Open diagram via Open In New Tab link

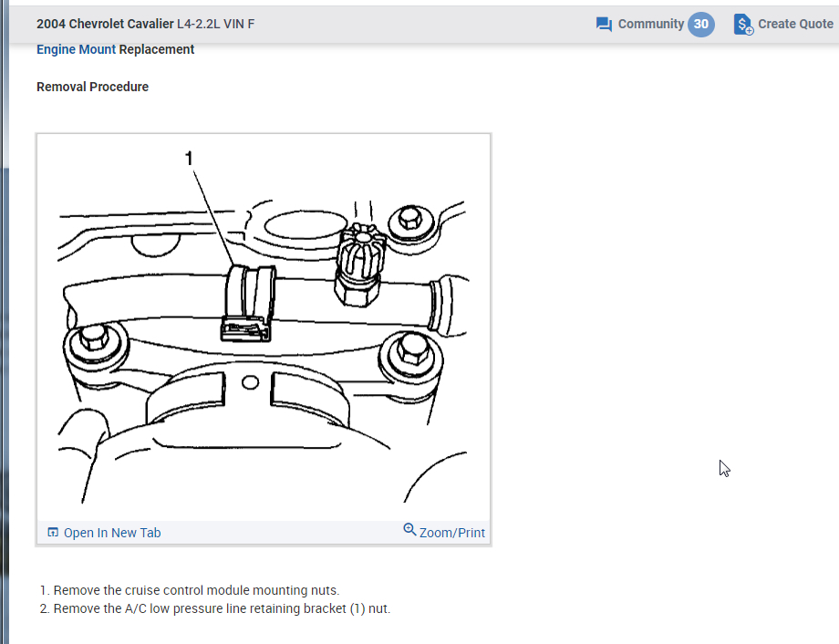click(x=112, y=533)
